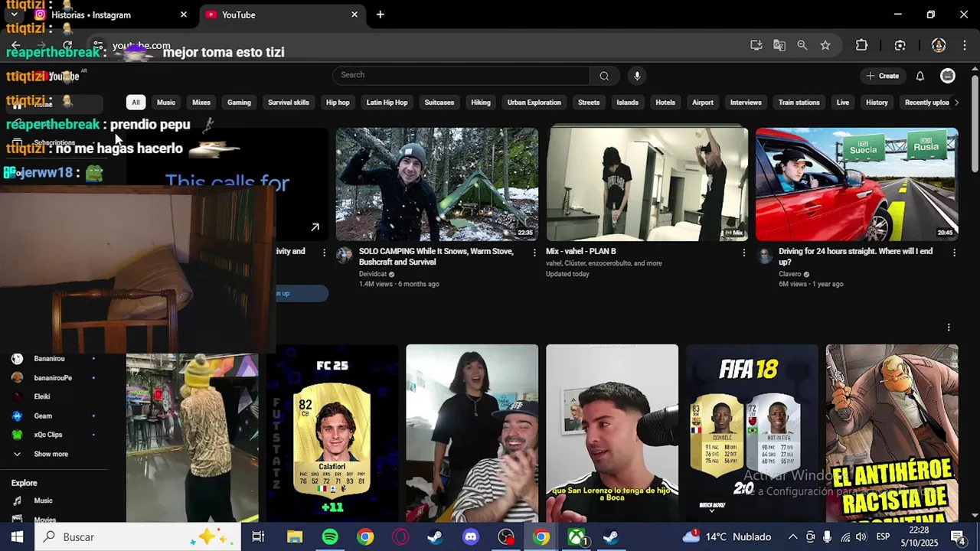This screenshot has width=980, height=551.
Task: Open the FIFA 18 Dembélé short
Action: 752,433
